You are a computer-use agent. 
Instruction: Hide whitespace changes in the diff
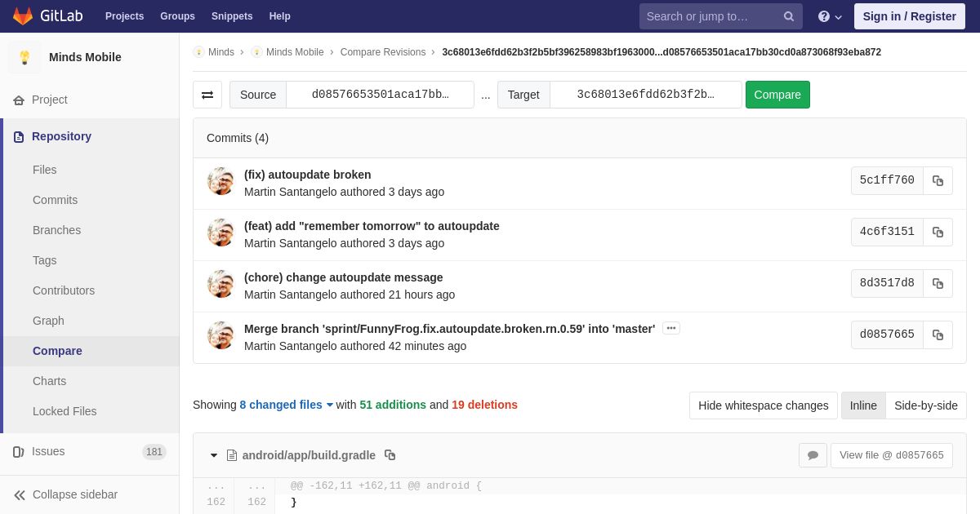pos(763,405)
